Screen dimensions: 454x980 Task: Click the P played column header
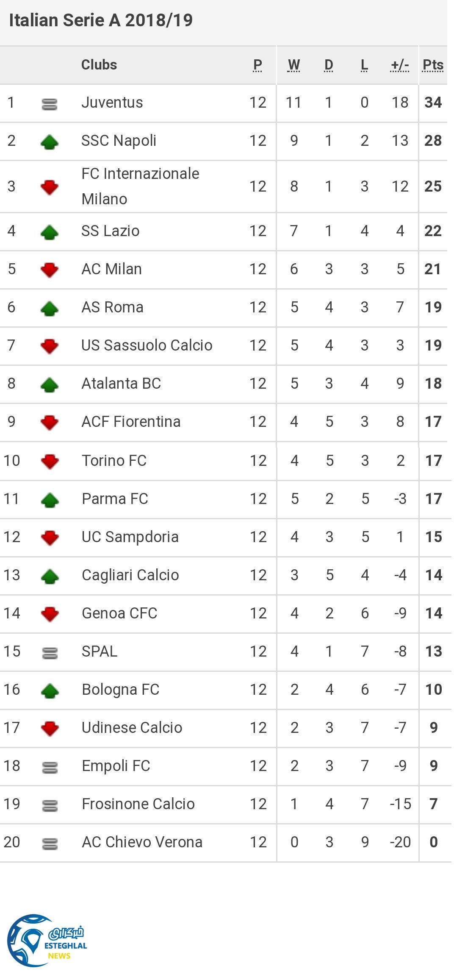pos(257,65)
